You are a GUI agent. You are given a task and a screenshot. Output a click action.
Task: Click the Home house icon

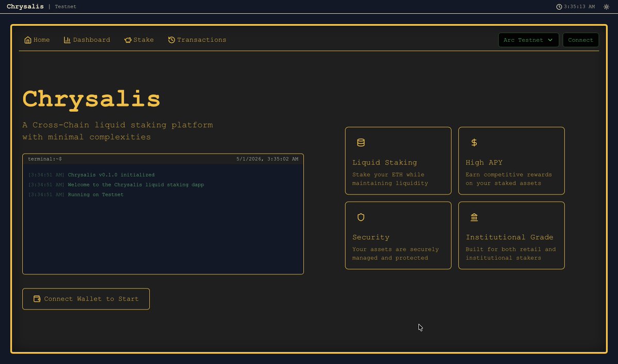click(x=28, y=40)
